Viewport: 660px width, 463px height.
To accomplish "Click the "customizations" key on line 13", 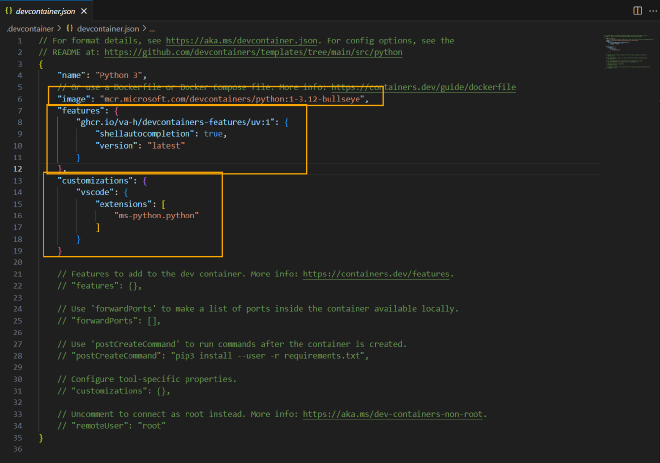I will (95, 181).
